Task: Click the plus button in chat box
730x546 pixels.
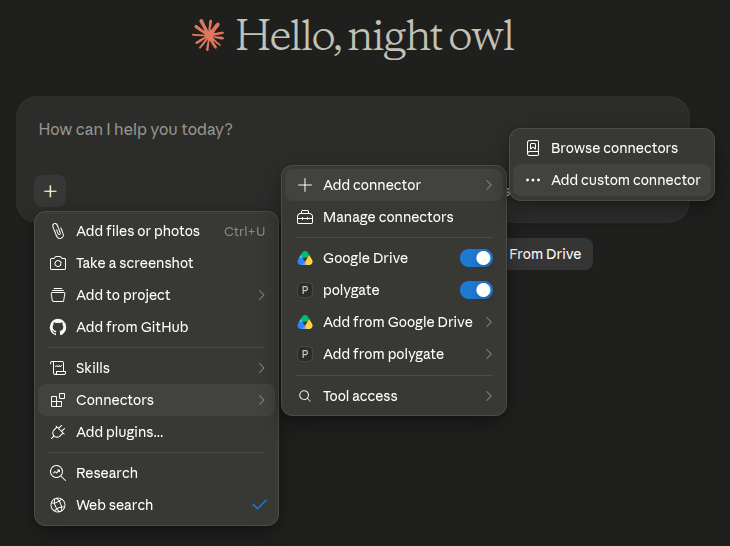Action: [x=50, y=191]
